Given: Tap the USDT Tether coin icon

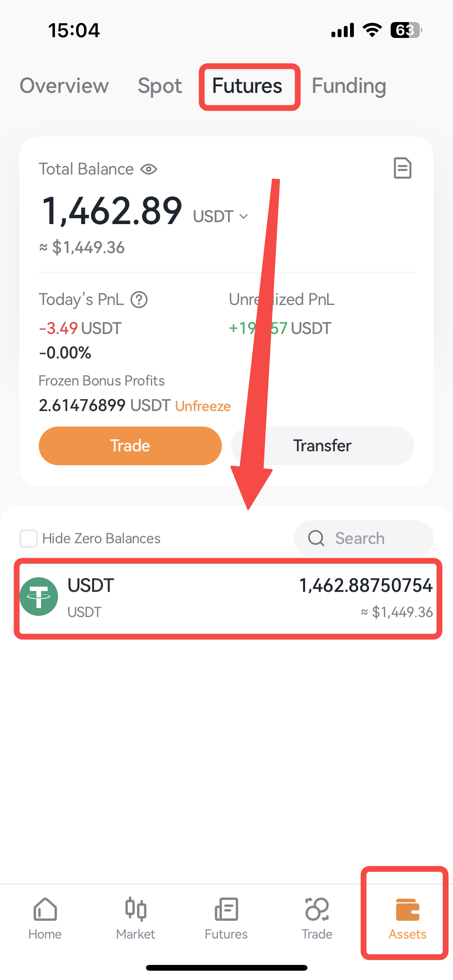Looking at the screenshot, I should (39, 596).
